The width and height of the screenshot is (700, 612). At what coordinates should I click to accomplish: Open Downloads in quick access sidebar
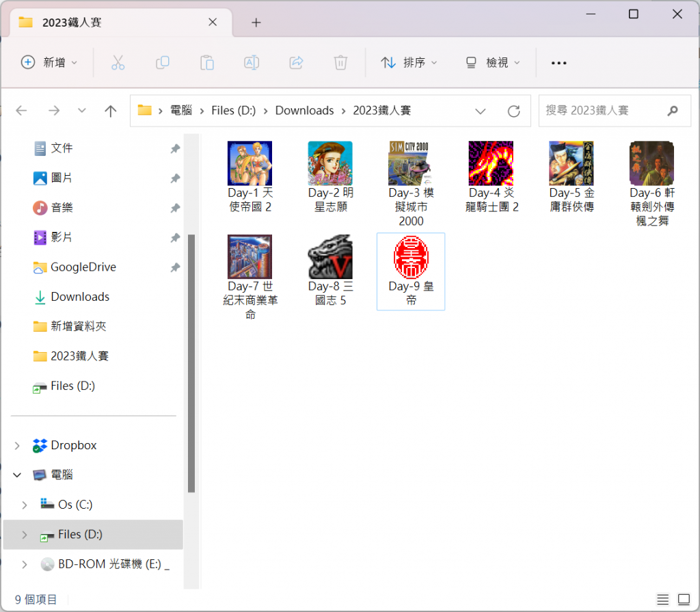pyautogui.click(x=71, y=297)
